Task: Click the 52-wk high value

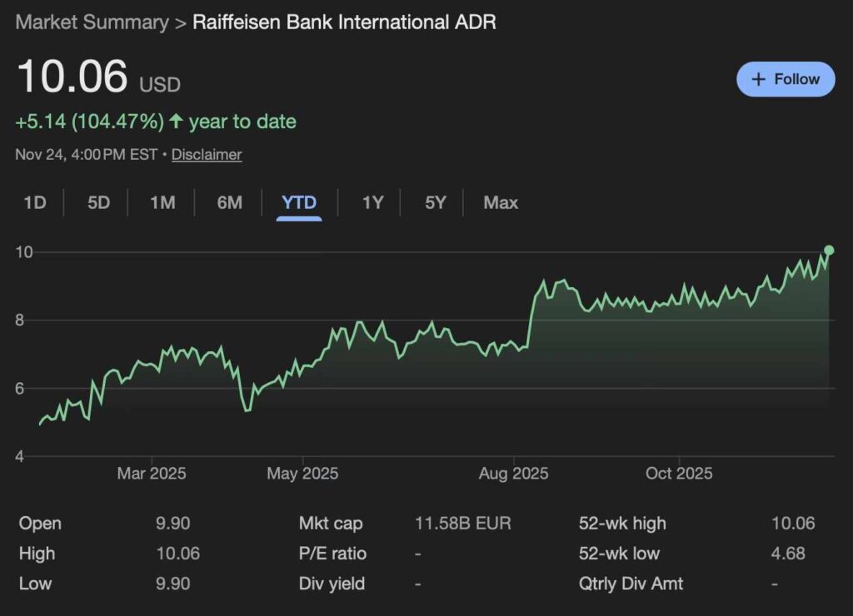Action: click(792, 524)
